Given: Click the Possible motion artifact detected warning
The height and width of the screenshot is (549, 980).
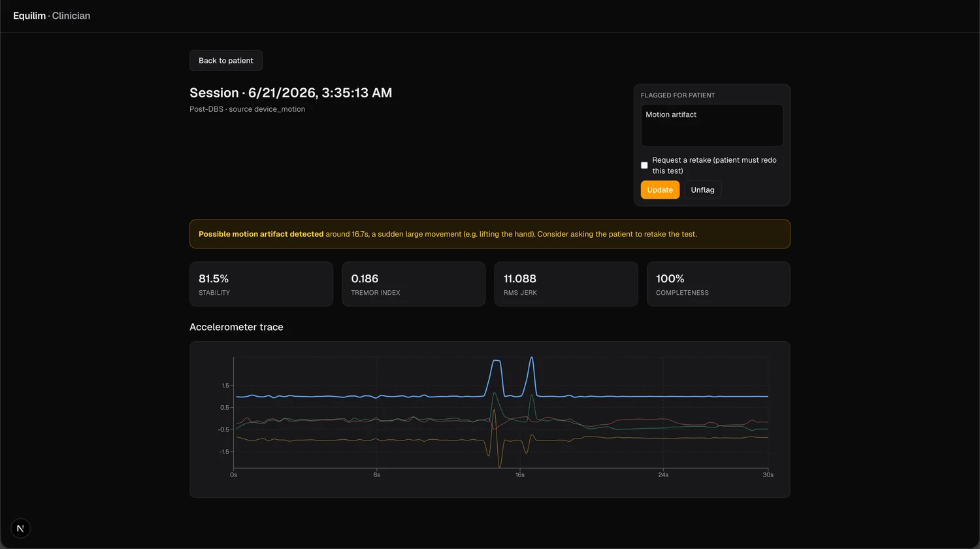Looking at the screenshot, I should point(490,234).
